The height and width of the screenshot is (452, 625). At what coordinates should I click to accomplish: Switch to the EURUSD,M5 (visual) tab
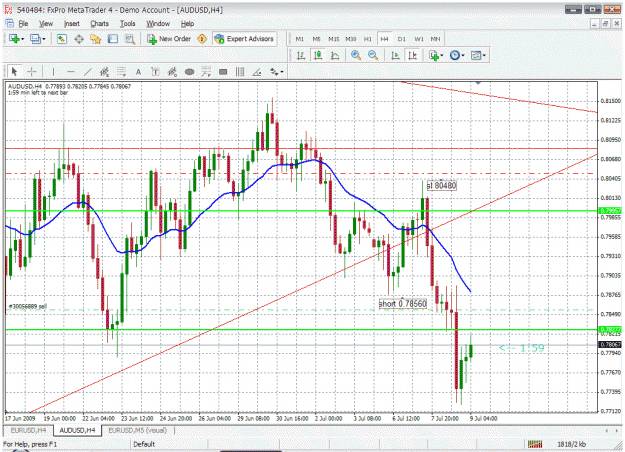[x=138, y=430]
